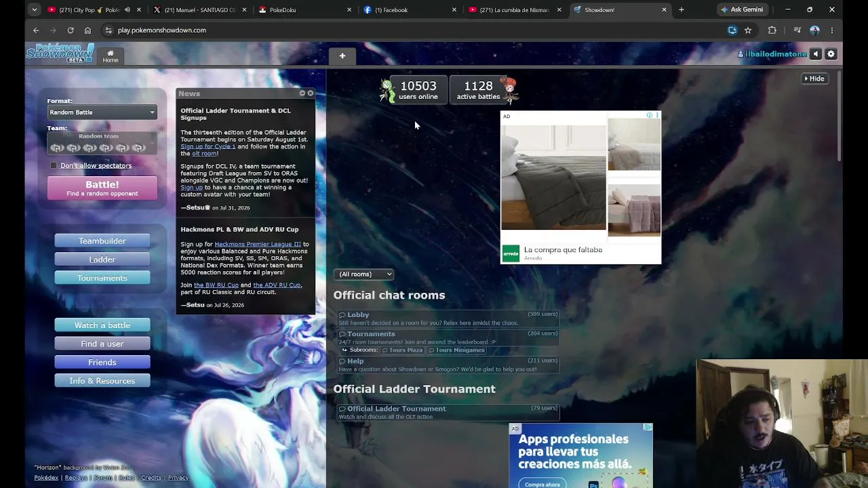Switch to the PokeDoku tab
868x488 pixels.
tap(305, 9)
